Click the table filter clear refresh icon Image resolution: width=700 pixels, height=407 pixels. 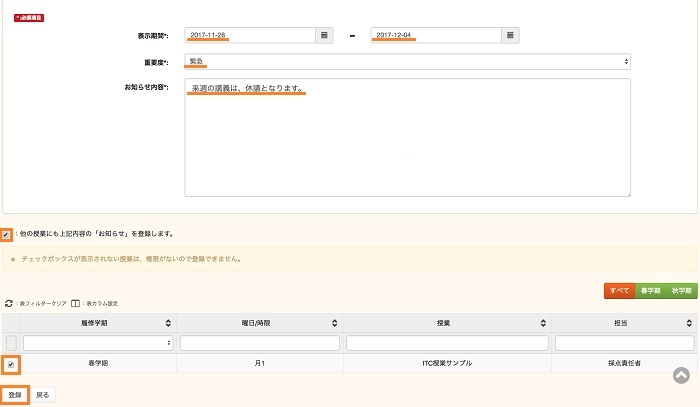click(9, 302)
